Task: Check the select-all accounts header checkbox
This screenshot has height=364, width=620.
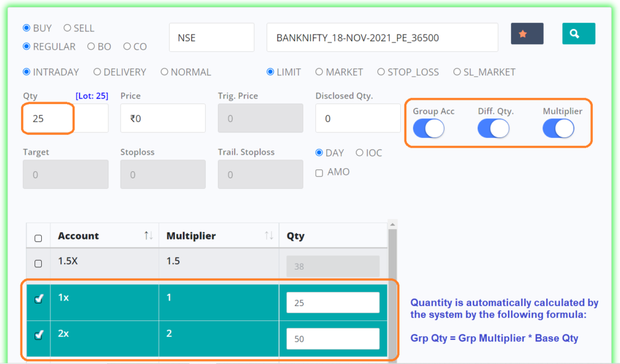Action: (x=38, y=238)
